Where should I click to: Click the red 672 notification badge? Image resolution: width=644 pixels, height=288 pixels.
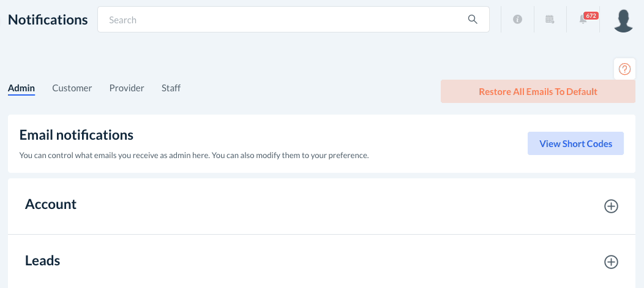pos(591,15)
